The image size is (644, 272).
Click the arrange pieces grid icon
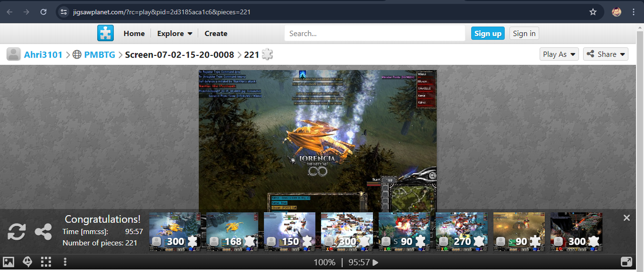coord(46,262)
